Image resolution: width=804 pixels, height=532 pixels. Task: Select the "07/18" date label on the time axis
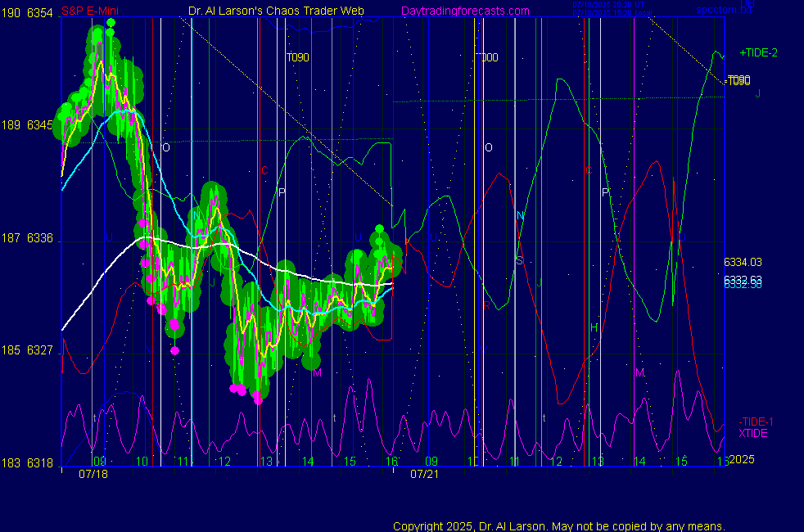93,474
